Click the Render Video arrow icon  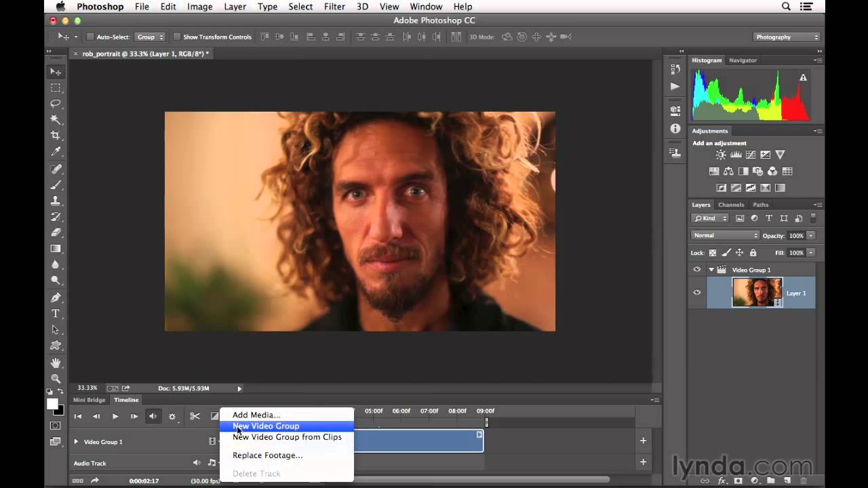[94, 481]
